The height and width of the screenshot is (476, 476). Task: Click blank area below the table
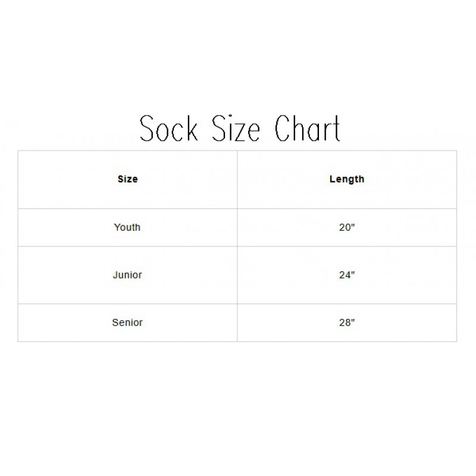(238, 407)
